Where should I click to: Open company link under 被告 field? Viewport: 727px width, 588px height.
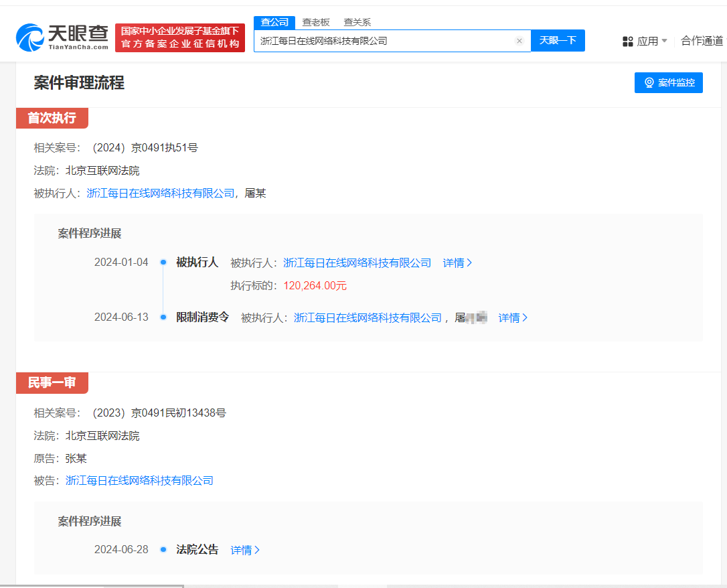[x=138, y=480]
